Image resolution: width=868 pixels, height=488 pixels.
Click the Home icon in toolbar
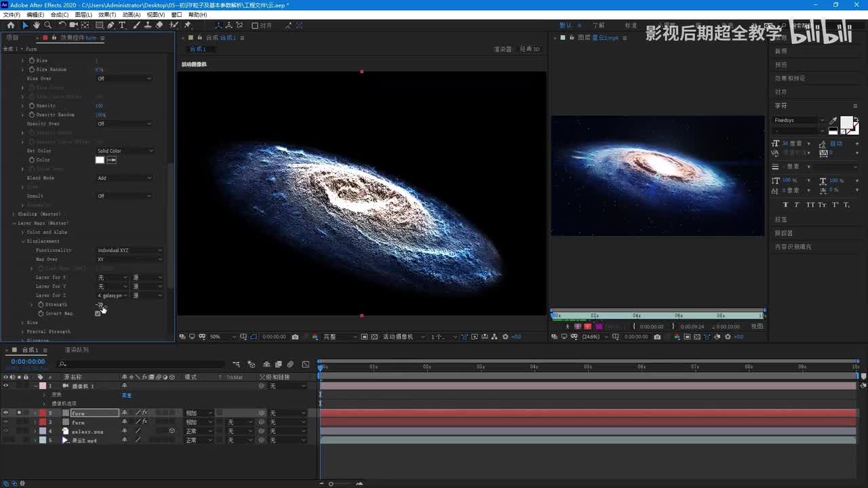point(10,25)
